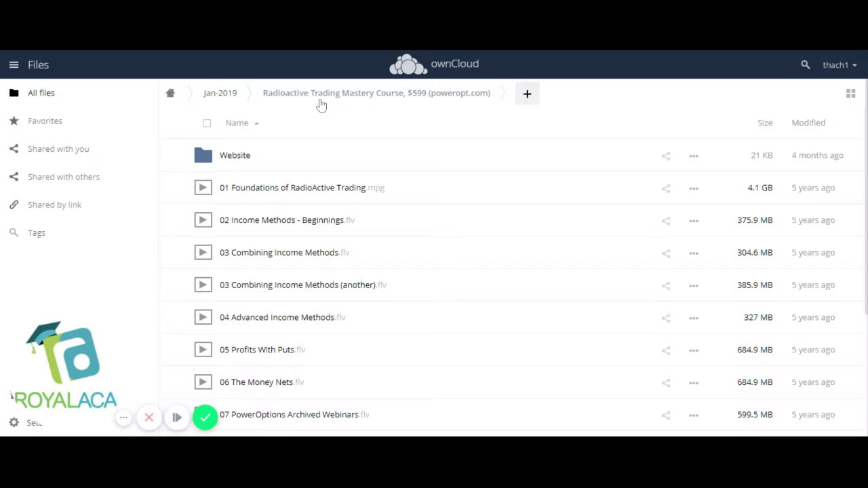Click Radioactive Trading Mastery Course breadcrumb
Screen dimensions: 868x488
coord(376,93)
